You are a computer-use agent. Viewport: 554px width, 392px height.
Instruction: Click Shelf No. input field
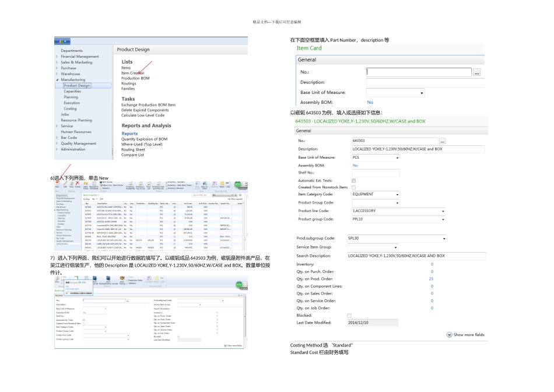tap(376, 173)
